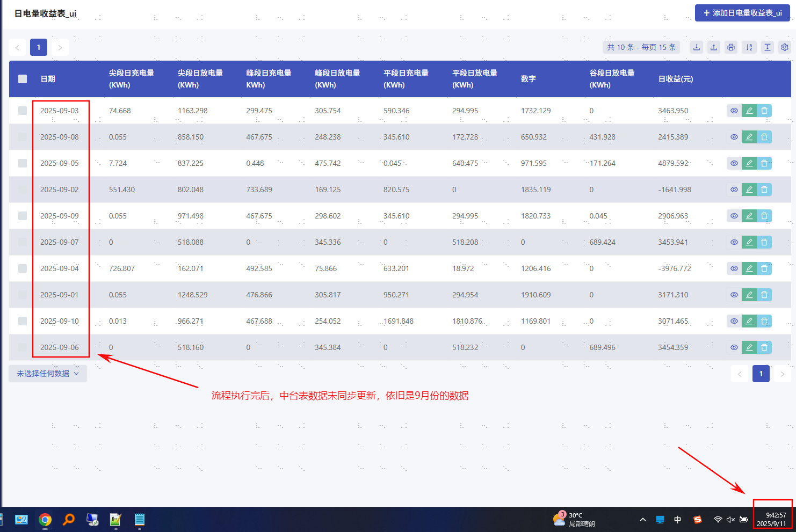The height and width of the screenshot is (532, 796).
Task: Click the 1248.529 cell in 2025-09-01 row
Action: [193, 295]
